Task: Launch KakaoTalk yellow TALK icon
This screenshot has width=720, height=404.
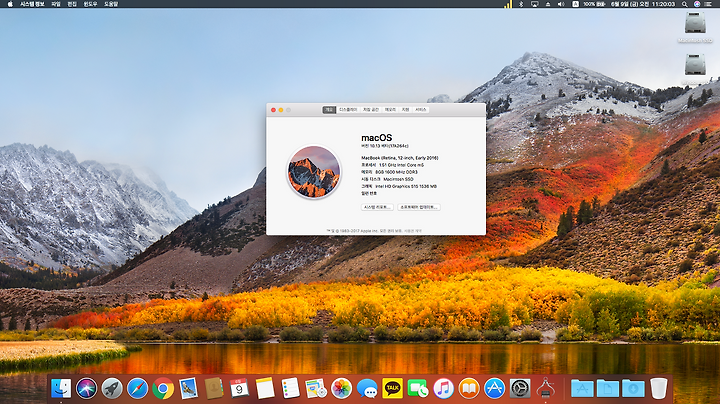Action: pyautogui.click(x=393, y=388)
